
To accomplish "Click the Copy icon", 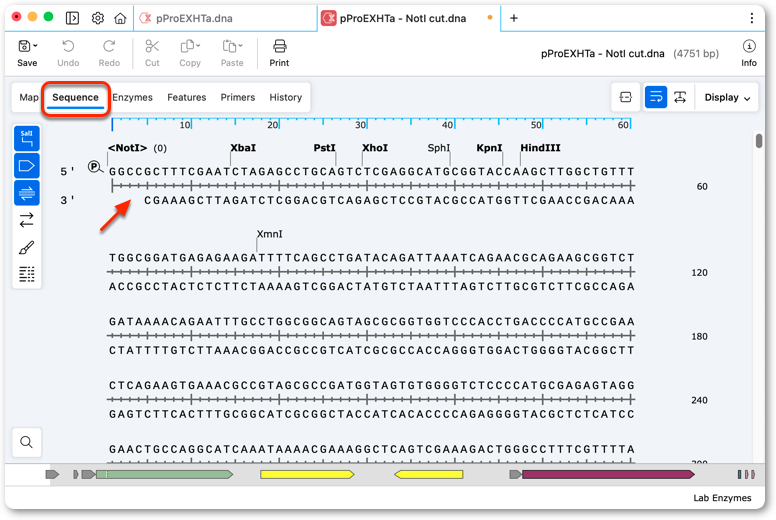I will (x=187, y=47).
